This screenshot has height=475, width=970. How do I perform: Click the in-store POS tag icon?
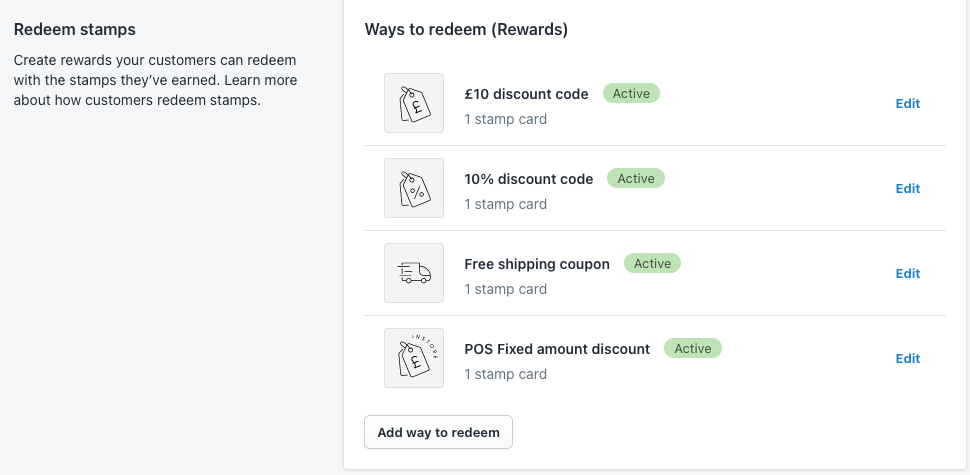pyautogui.click(x=414, y=358)
